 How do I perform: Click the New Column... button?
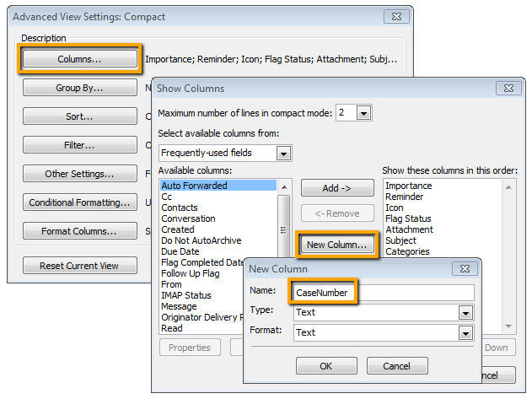click(x=337, y=245)
